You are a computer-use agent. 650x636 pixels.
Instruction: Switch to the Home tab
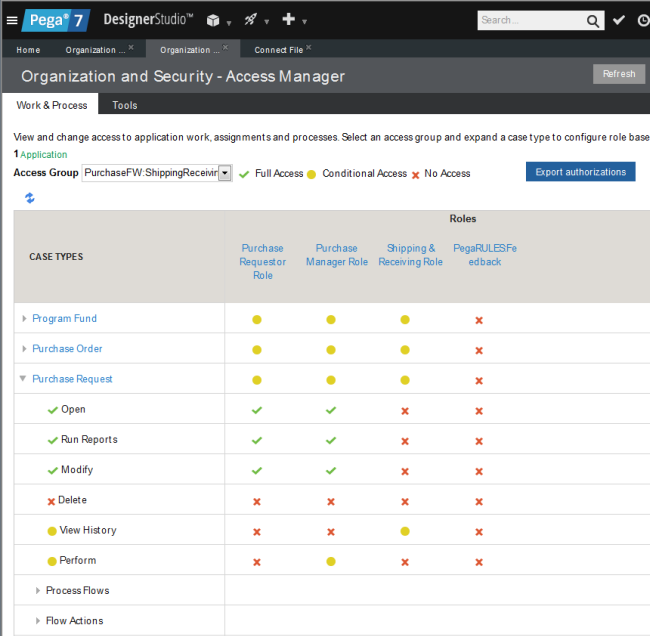pos(28,50)
